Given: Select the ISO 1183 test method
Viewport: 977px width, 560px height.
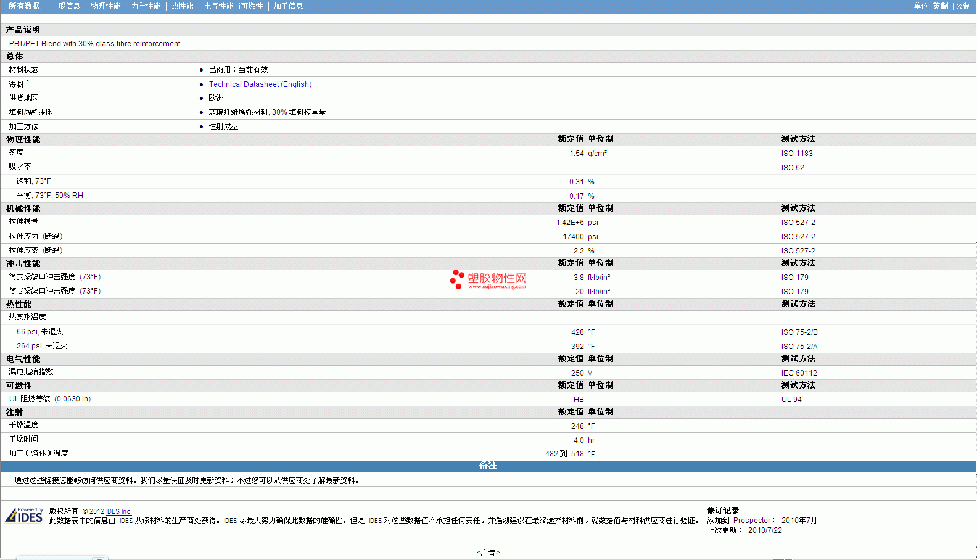Looking at the screenshot, I should (x=797, y=154).
